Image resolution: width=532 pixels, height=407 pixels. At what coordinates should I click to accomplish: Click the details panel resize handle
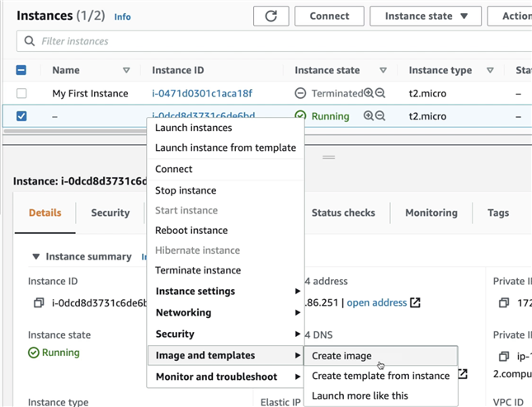[x=328, y=157]
